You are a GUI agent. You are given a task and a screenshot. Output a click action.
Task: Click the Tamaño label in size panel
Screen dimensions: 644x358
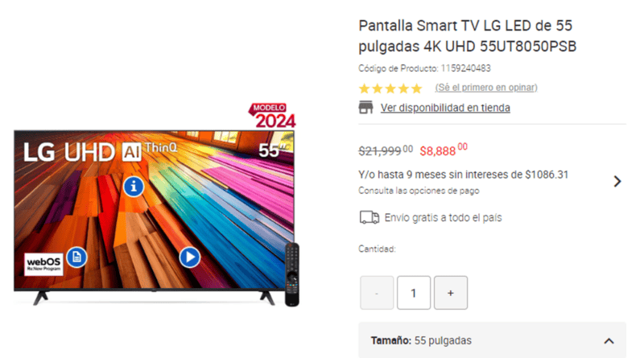[390, 340]
